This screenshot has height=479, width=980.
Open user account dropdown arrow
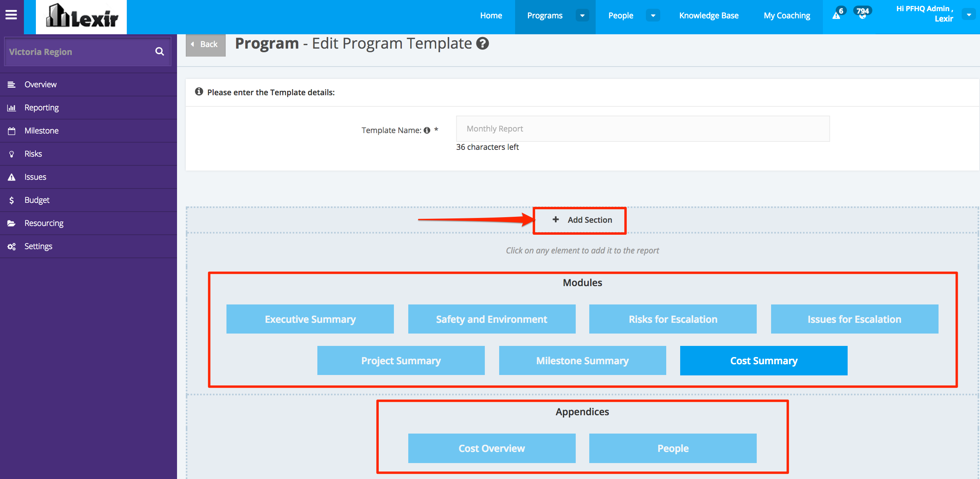tap(969, 15)
